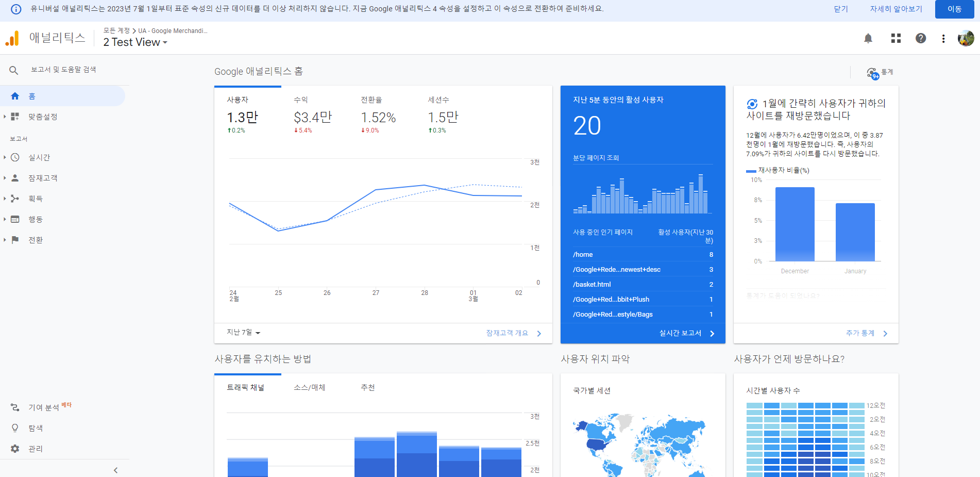980x477 pixels.
Task: Click the 자세히 알아보기 link
Action: (896, 9)
